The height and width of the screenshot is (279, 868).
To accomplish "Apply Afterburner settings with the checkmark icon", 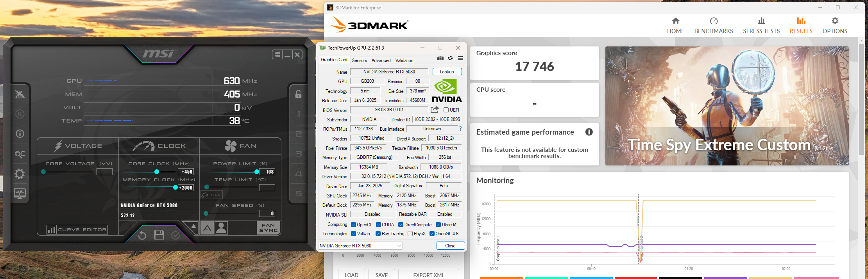I will (176, 235).
